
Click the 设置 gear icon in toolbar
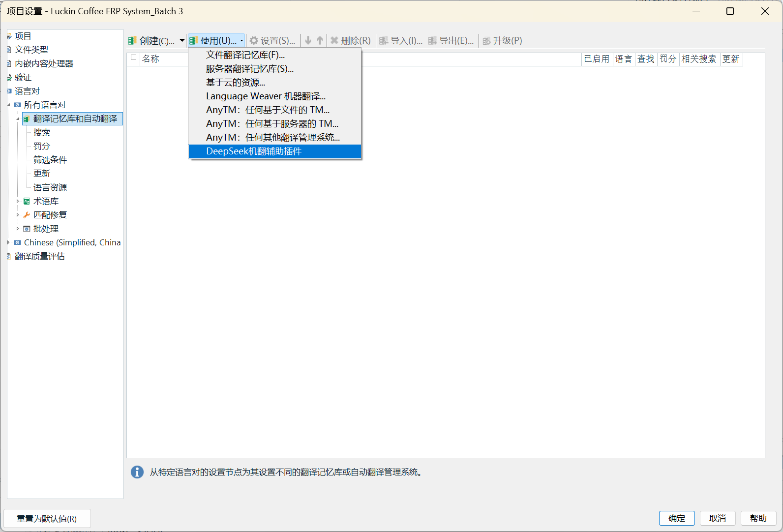pyautogui.click(x=254, y=41)
